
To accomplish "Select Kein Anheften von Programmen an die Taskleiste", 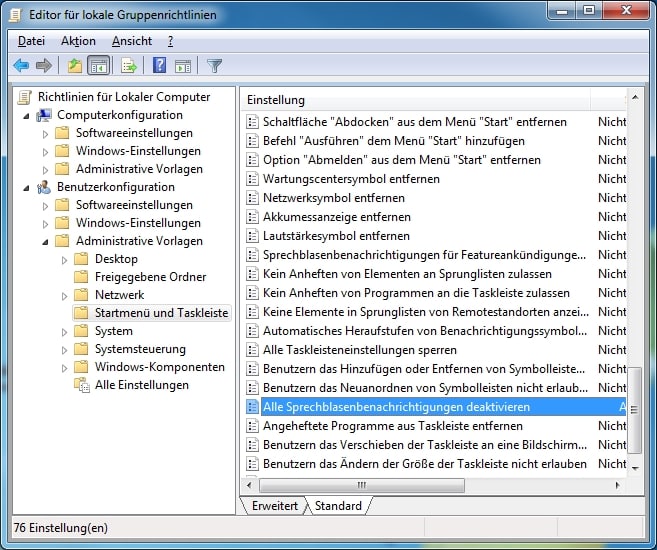I will pyautogui.click(x=416, y=293).
